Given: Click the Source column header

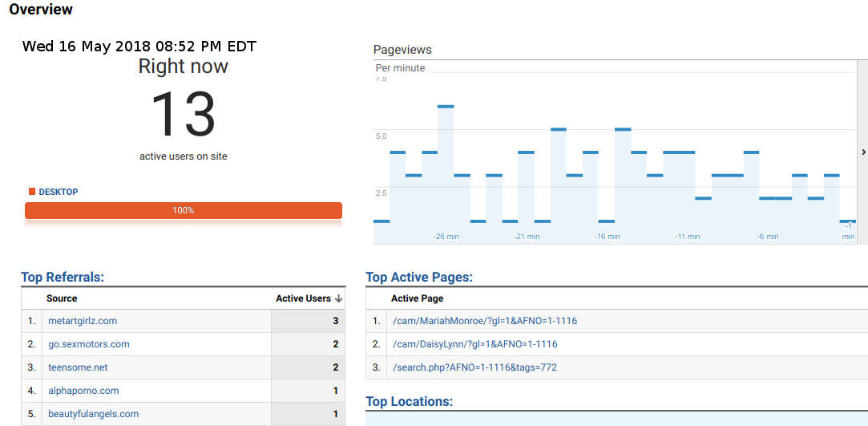Looking at the screenshot, I should [x=62, y=298].
